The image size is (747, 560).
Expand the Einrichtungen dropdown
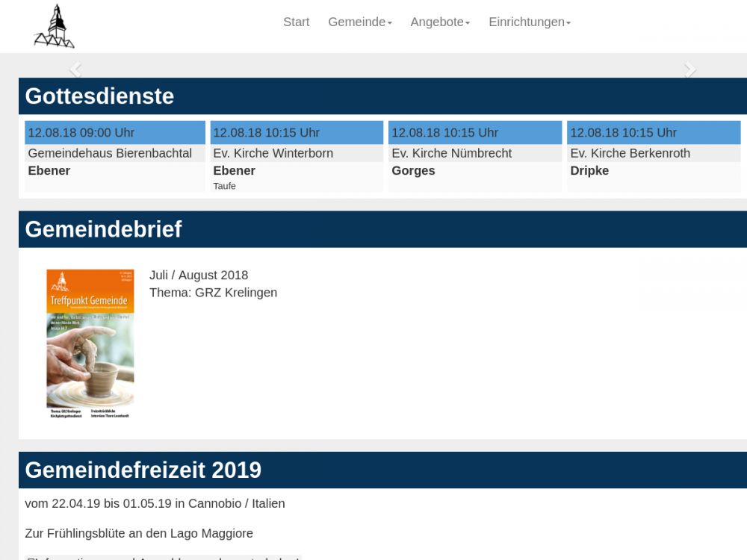tap(529, 22)
